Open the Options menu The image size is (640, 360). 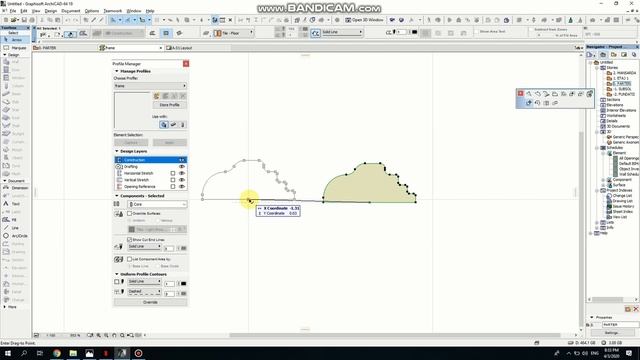(x=91, y=11)
